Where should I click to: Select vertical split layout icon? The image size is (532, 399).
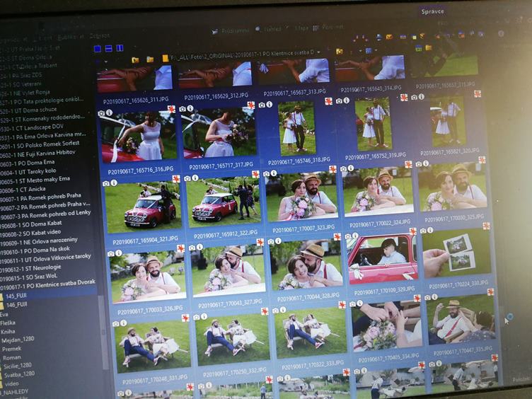[120, 48]
